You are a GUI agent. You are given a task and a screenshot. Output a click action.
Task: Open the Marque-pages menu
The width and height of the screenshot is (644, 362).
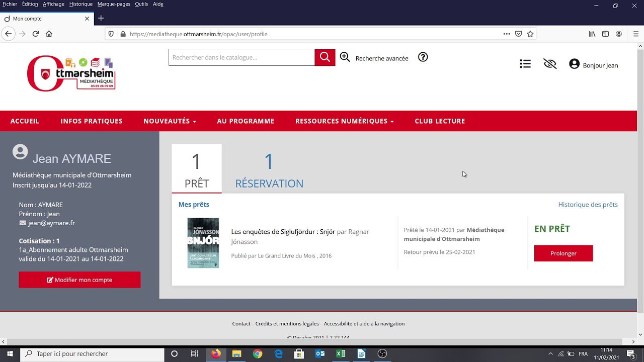pyautogui.click(x=114, y=4)
